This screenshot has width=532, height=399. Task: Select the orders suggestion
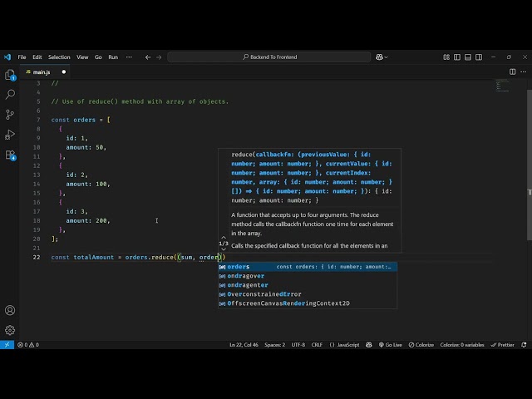click(308, 267)
